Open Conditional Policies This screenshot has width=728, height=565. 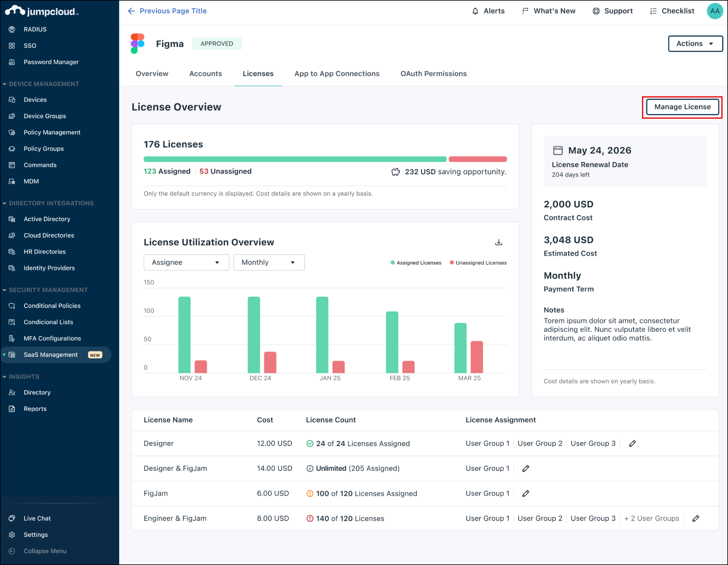point(52,306)
